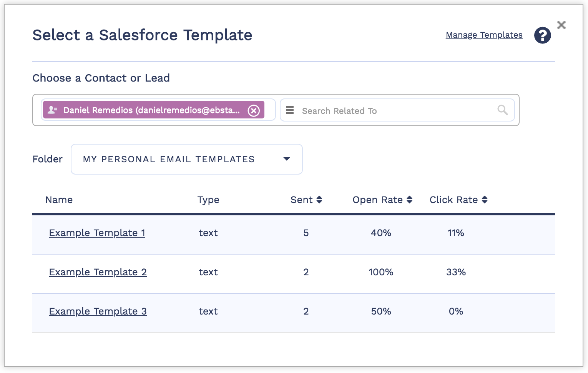The image size is (588, 373).
Task: Expand the Folder dropdown arrow
Action: click(287, 159)
